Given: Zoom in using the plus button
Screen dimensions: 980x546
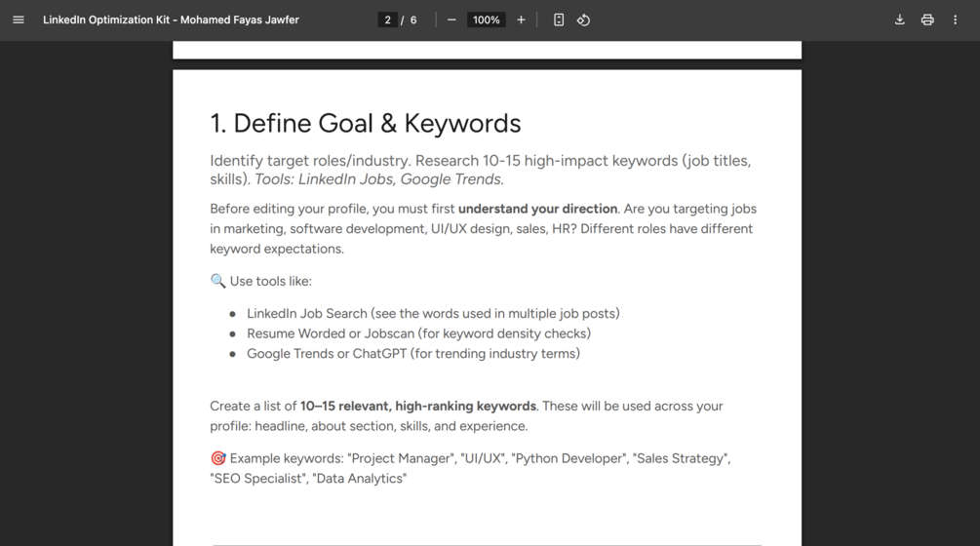Looking at the screenshot, I should point(521,19).
